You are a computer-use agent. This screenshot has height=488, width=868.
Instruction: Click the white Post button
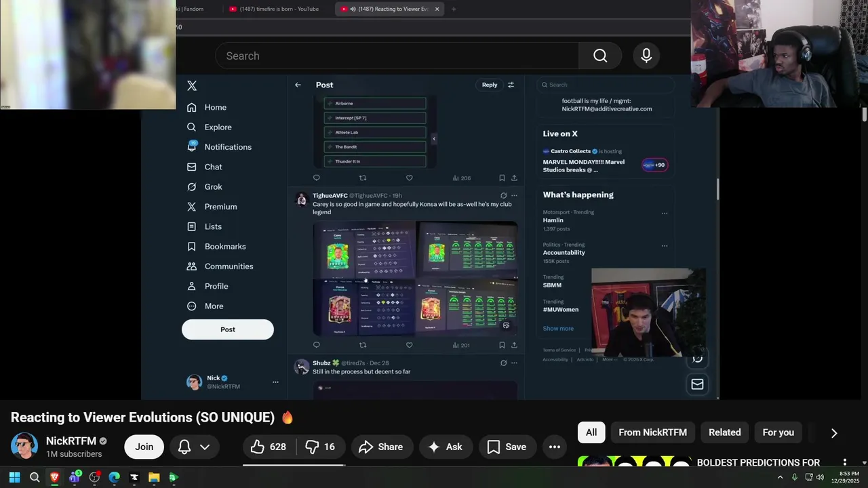click(x=228, y=329)
